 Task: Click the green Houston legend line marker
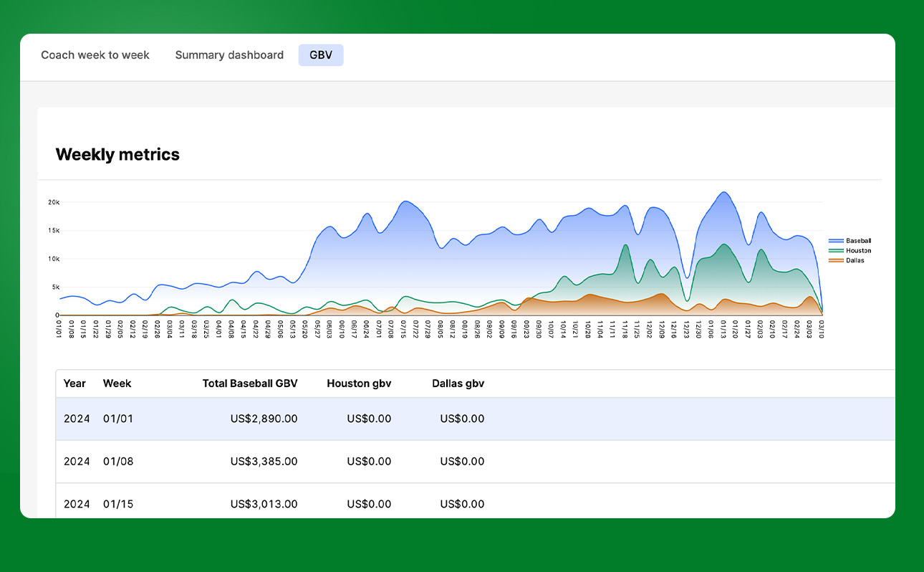pyautogui.click(x=836, y=251)
